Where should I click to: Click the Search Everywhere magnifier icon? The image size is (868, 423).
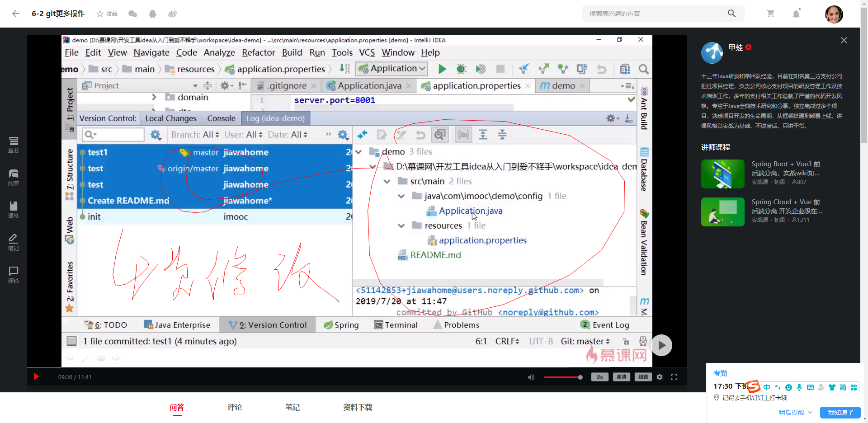(644, 69)
